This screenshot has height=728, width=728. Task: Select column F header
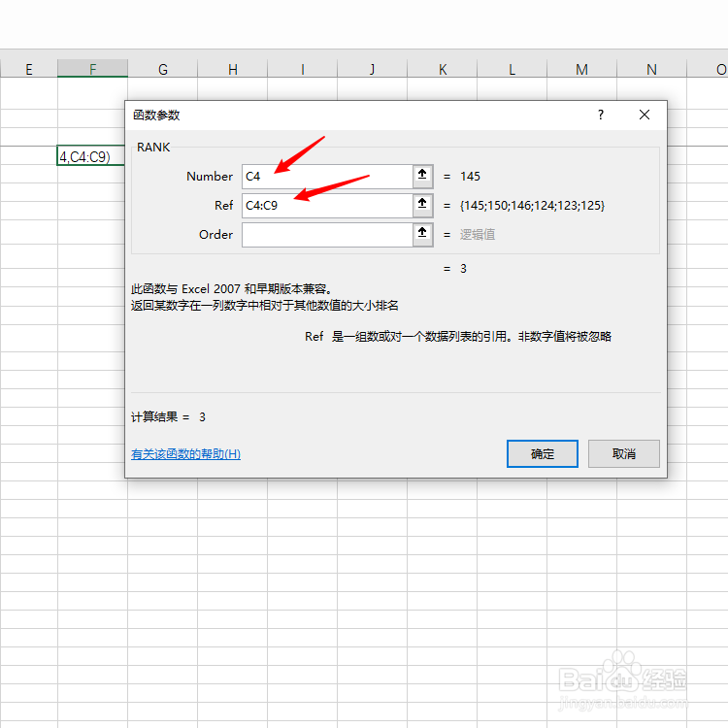click(x=93, y=69)
